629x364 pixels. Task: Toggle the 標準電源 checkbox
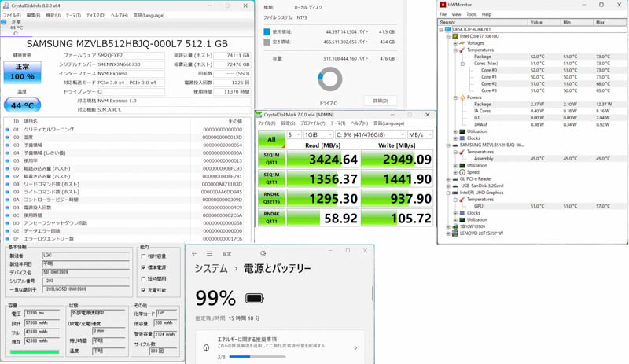click(x=143, y=267)
